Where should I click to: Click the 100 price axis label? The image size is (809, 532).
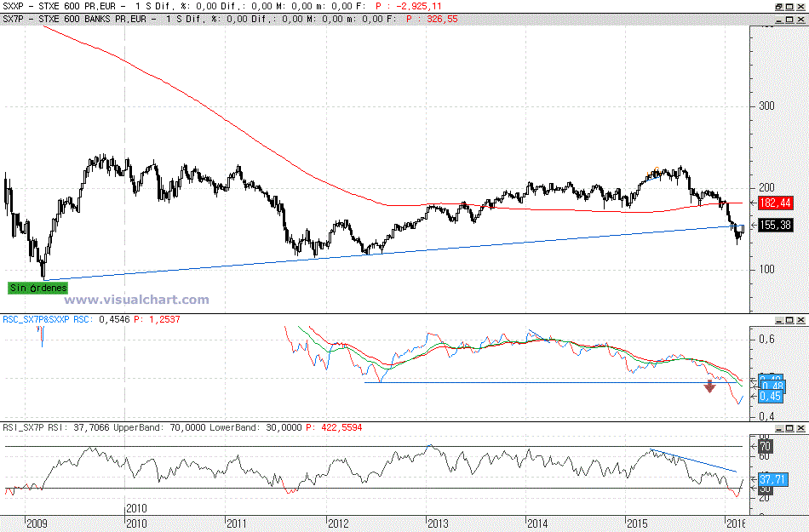(766, 270)
